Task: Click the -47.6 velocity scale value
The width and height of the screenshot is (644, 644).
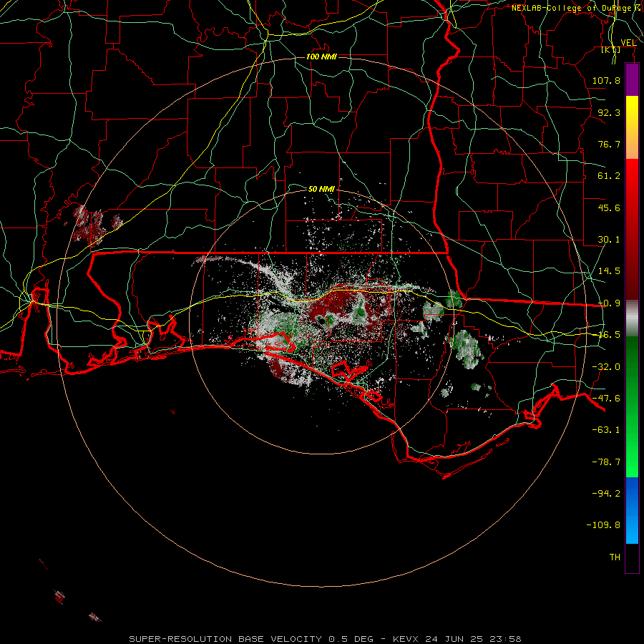Action: [x=606, y=399]
